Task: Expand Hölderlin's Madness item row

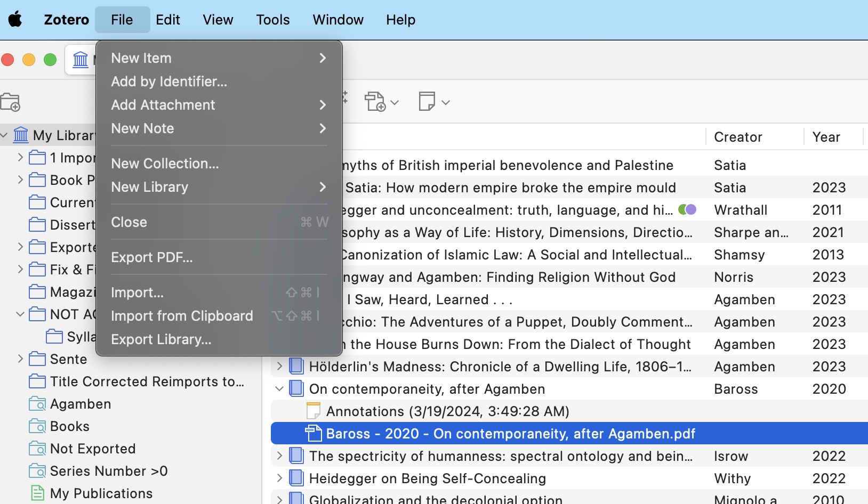Action: pos(279,366)
